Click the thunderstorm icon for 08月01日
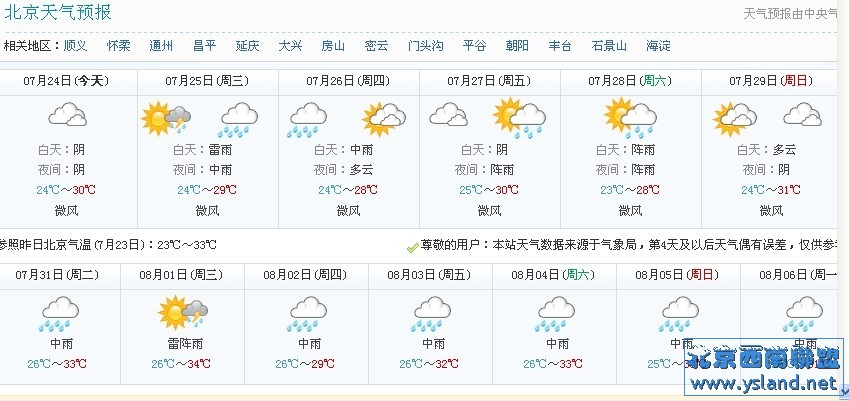Screen dimensions: 849x401 pyautogui.click(x=183, y=312)
